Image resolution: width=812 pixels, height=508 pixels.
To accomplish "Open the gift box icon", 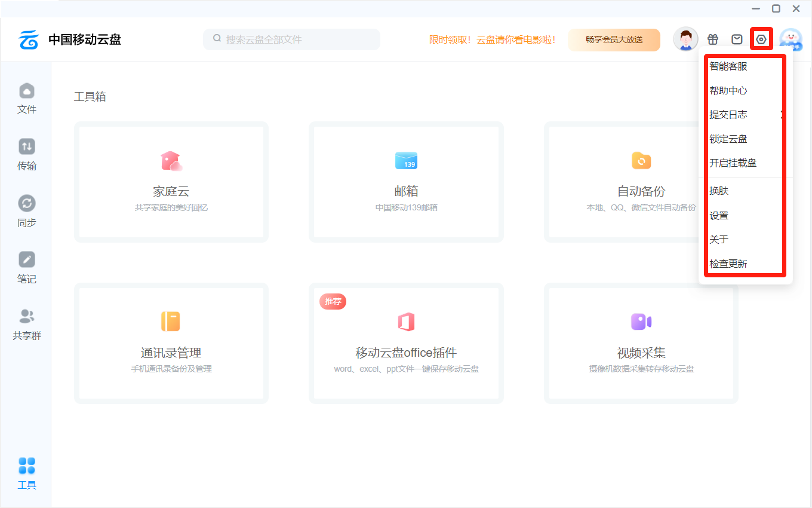I will [713, 39].
